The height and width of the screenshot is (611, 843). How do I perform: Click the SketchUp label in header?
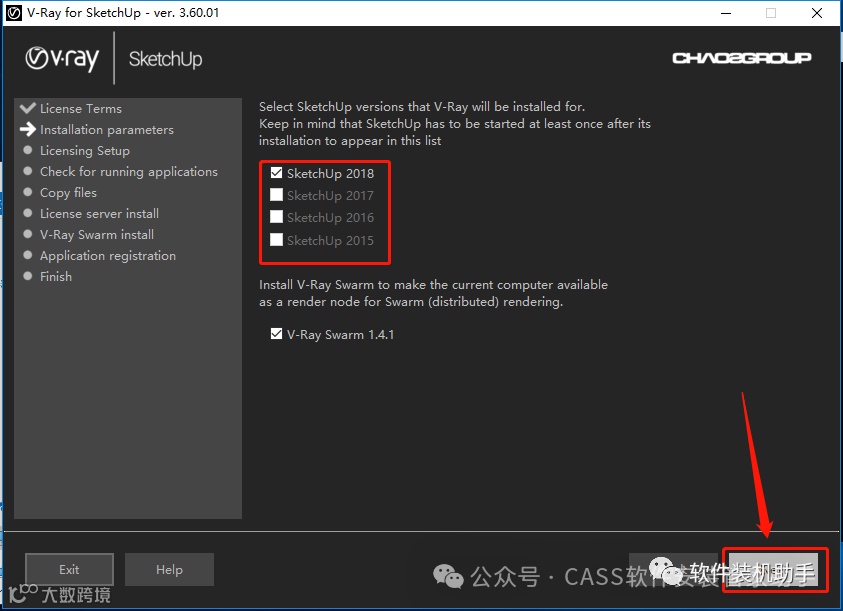(x=166, y=59)
